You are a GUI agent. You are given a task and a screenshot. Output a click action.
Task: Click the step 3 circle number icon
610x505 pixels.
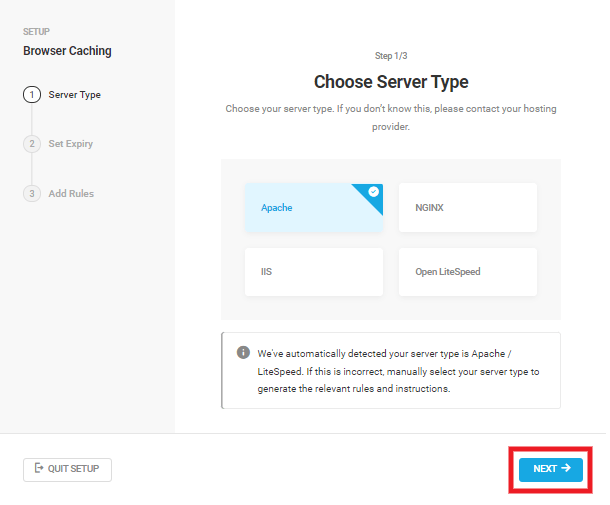(32, 193)
